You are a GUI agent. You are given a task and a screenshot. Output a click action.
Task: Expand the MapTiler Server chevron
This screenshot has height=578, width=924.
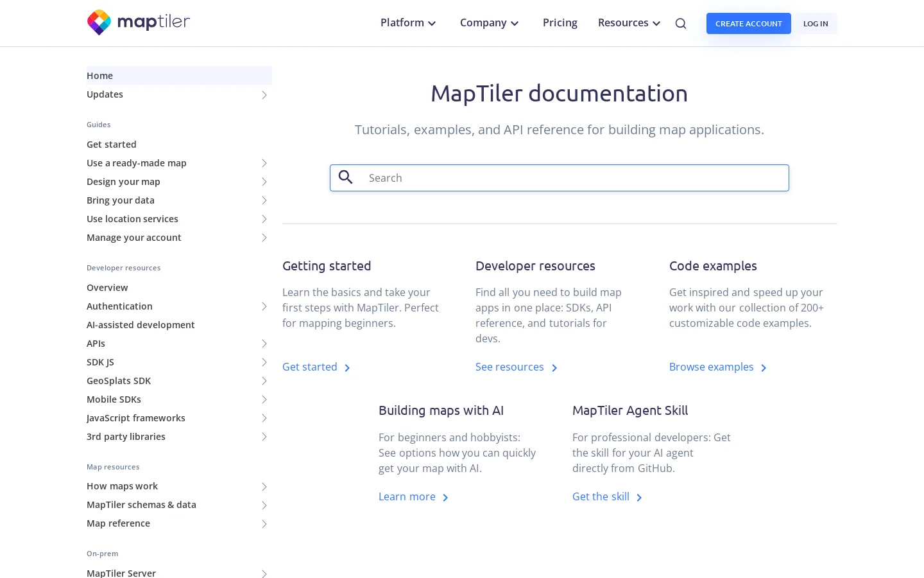(x=264, y=574)
